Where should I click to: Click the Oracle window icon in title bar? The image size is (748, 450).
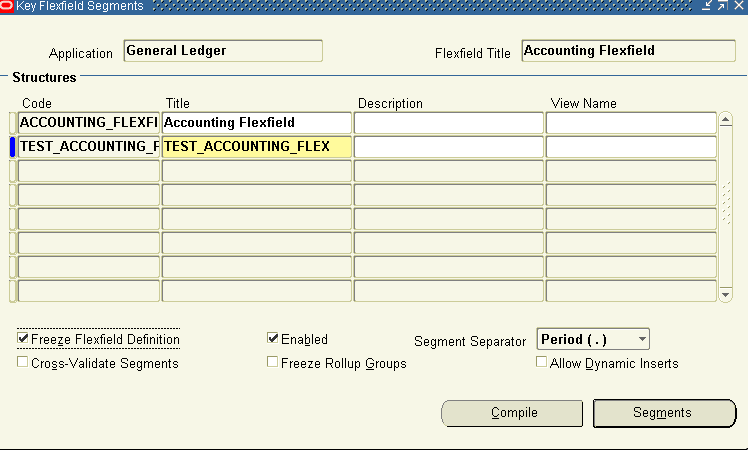pyautogui.click(x=7, y=6)
